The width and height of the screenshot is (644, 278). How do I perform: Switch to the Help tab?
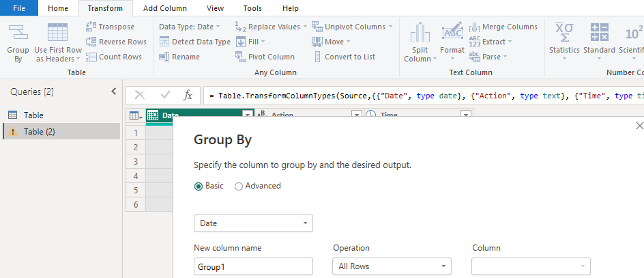pyautogui.click(x=291, y=8)
